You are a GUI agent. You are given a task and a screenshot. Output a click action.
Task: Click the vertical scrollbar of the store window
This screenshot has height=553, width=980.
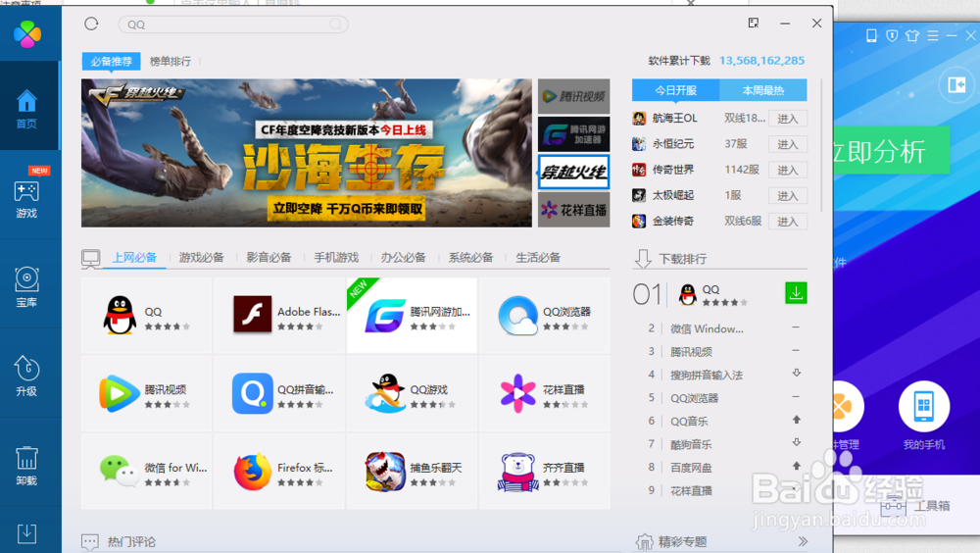820,145
